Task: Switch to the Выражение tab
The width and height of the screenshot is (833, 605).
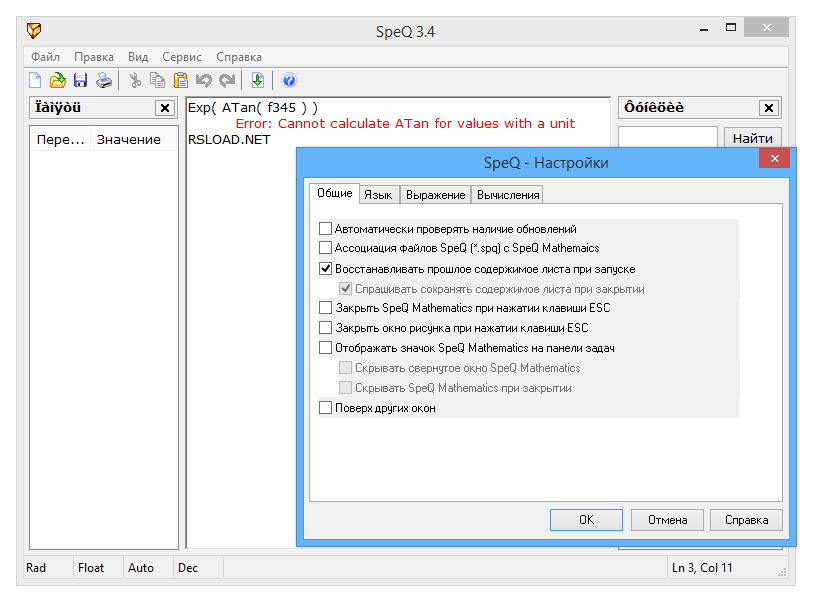Action: pyautogui.click(x=435, y=195)
